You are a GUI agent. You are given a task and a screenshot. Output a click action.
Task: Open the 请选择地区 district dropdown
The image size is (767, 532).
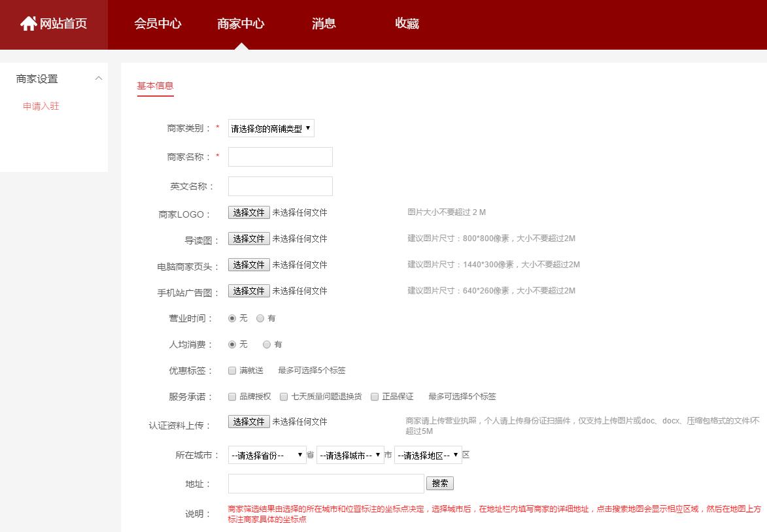click(428, 454)
